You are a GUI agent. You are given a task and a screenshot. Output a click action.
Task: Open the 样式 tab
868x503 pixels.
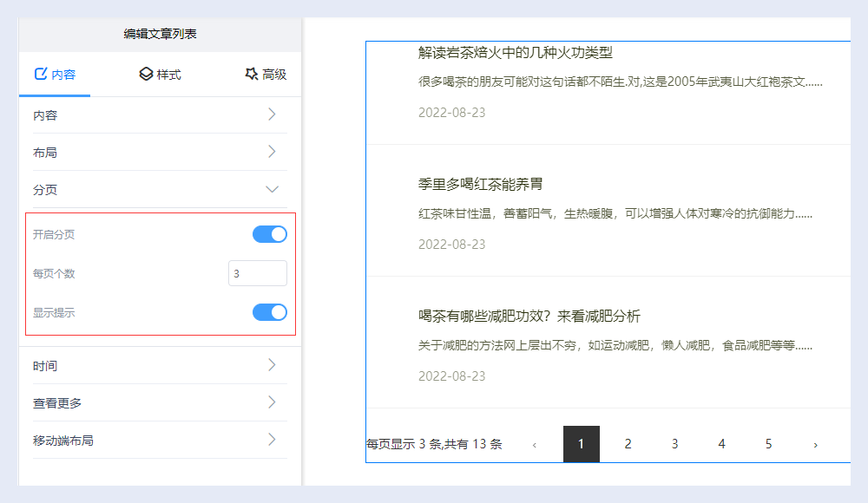click(160, 75)
